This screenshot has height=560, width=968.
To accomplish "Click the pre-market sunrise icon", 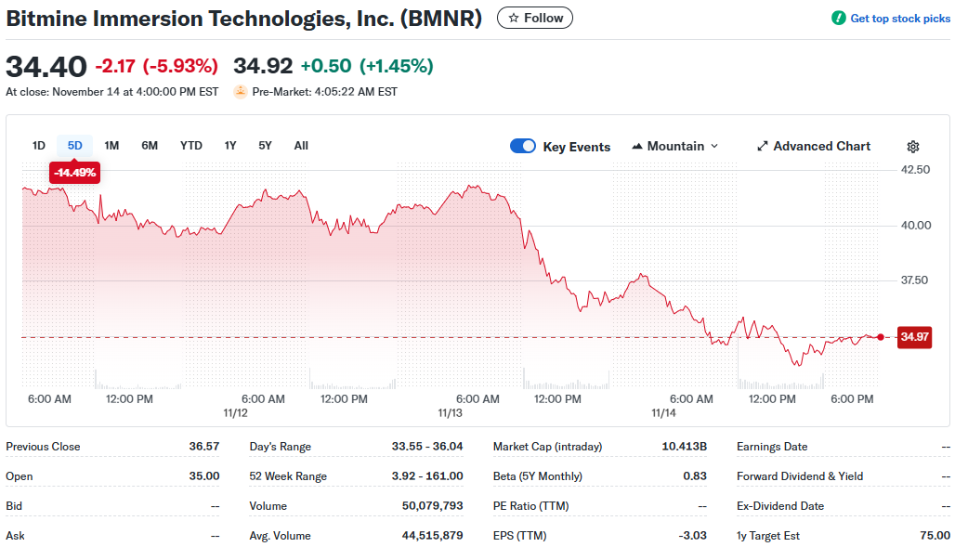I will click(241, 91).
